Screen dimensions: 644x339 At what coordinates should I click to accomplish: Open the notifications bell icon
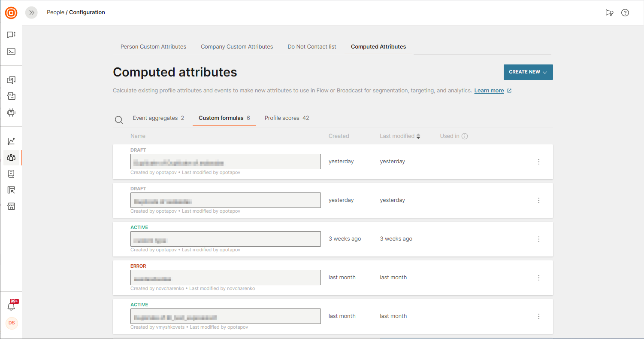coord(11,306)
